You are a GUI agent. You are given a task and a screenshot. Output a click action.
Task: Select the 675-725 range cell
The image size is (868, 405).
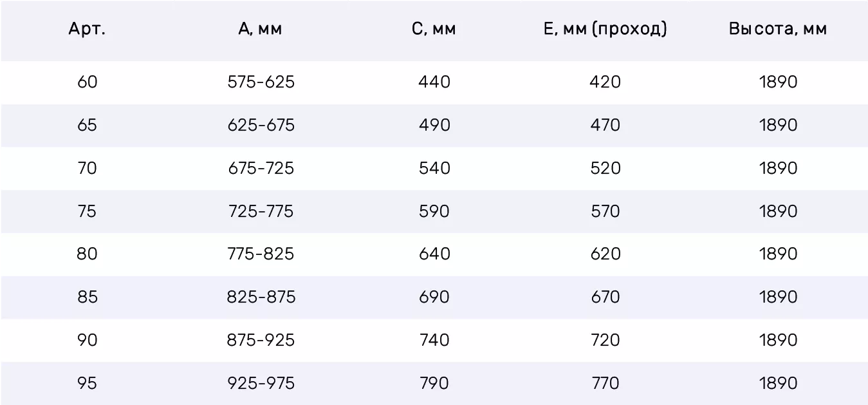click(x=261, y=168)
